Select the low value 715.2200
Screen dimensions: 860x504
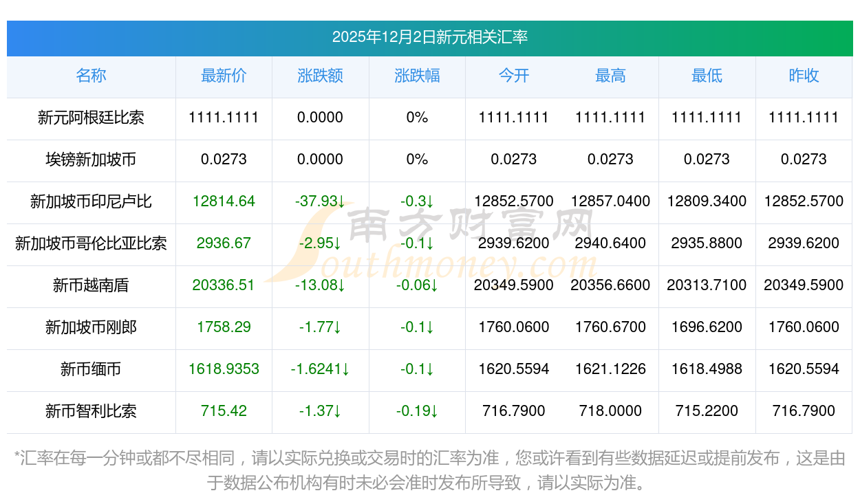tap(707, 411)
